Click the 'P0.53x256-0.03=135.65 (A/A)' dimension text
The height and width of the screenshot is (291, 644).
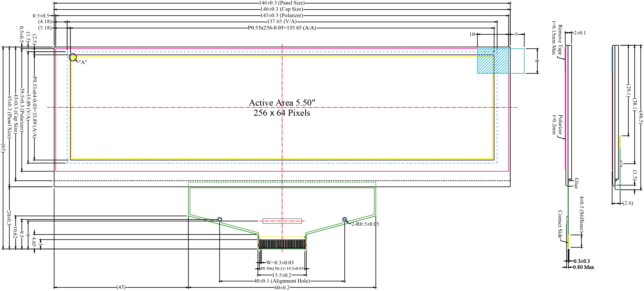pos(282,28)
